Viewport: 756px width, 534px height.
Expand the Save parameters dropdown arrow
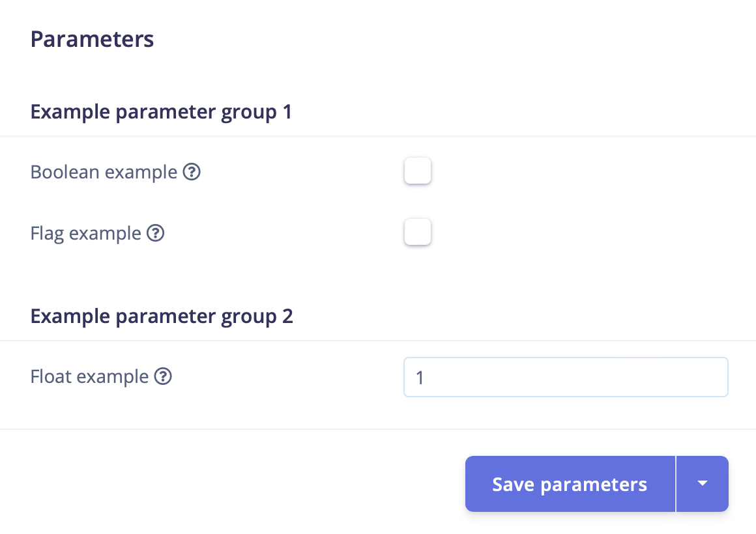(x=702, y=484)
